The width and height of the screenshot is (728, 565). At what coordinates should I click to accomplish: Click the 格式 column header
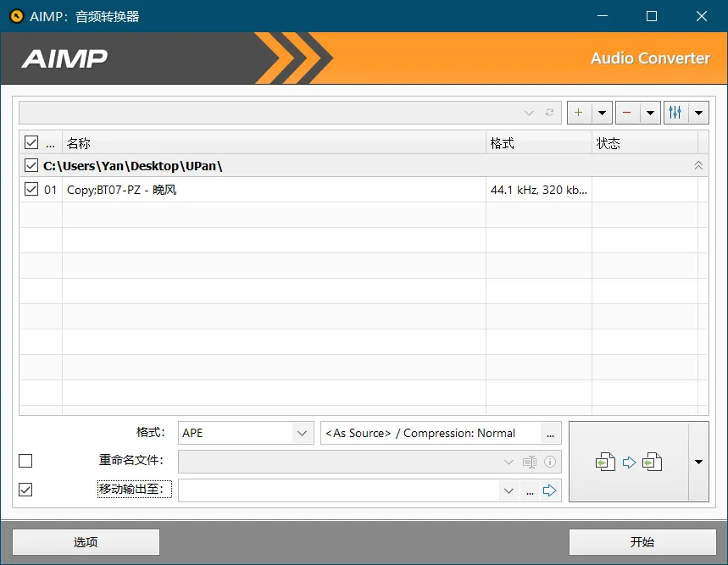pos(538,143)
